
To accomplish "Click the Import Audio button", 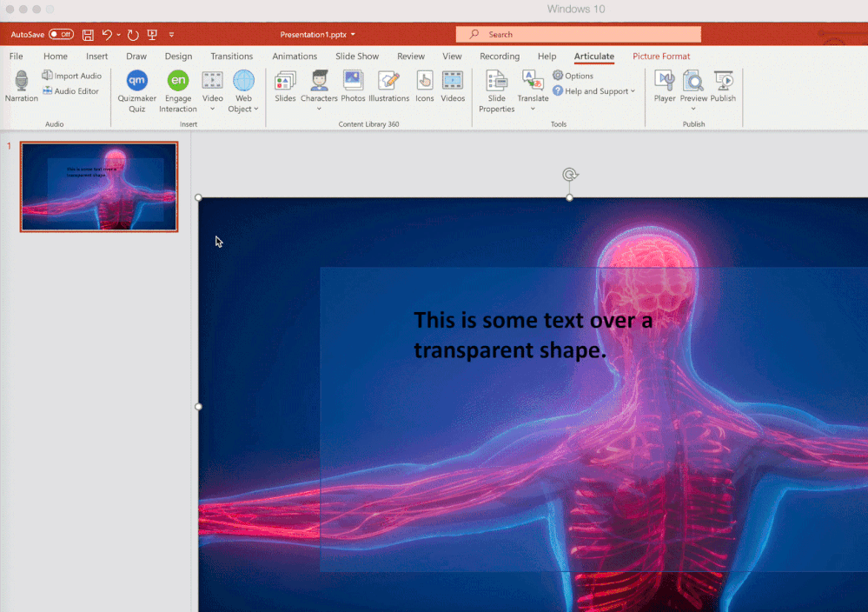I will click(x=72, y=76).
